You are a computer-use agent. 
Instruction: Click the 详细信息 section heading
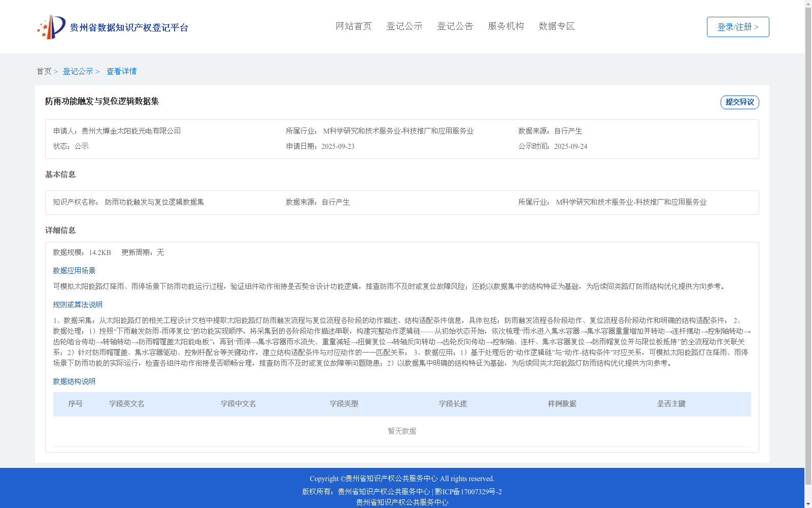60,231
